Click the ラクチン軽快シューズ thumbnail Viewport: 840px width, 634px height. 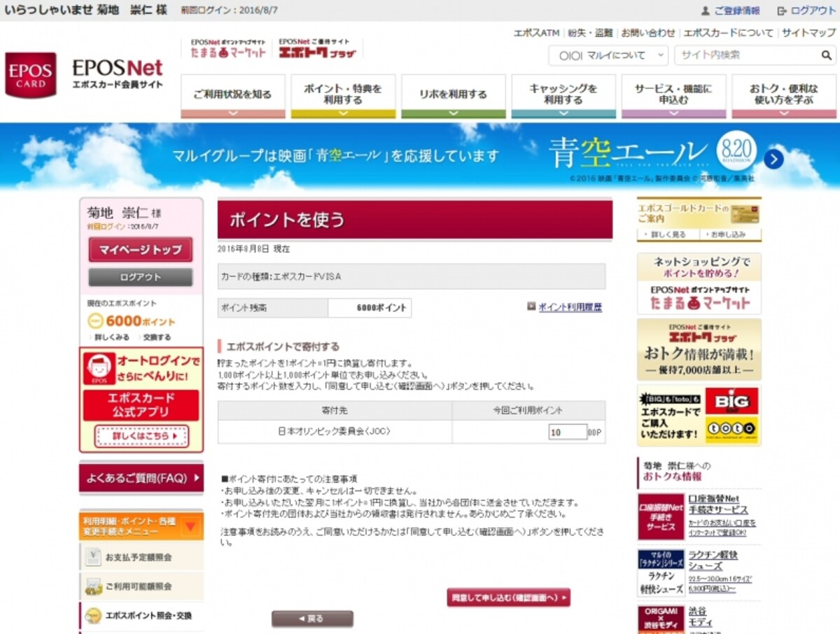coord(661,572)
